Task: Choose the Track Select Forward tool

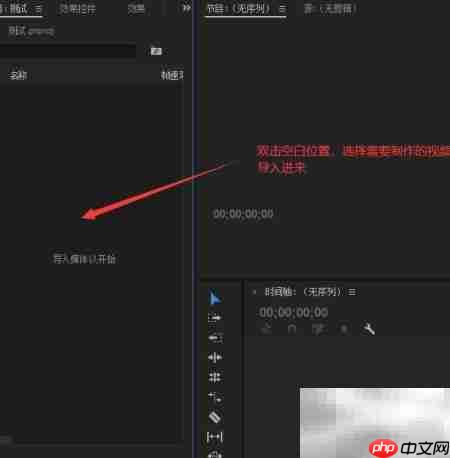Action: [215, 317]
